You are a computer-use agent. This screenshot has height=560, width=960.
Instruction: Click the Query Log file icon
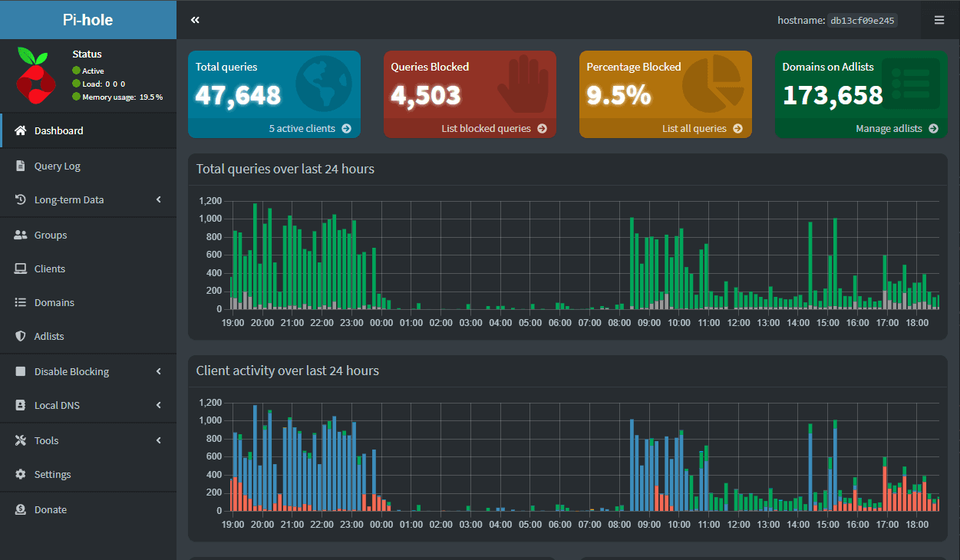[21, 166]
